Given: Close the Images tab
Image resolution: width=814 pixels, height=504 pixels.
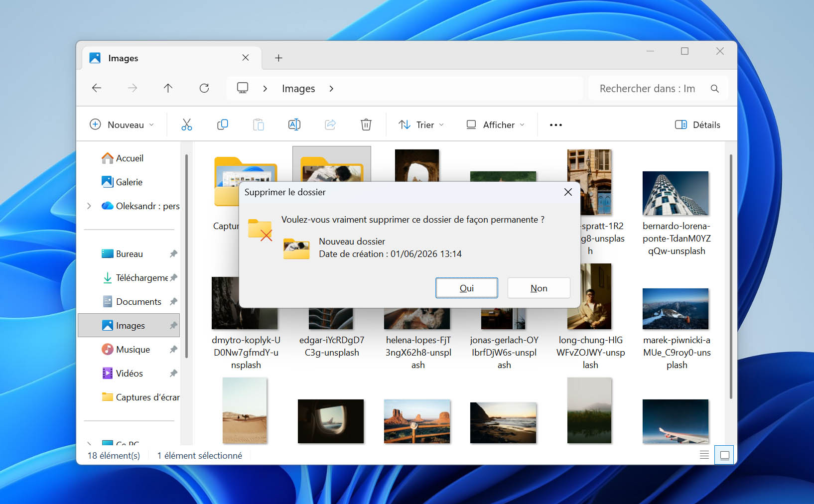Looking at the screenshot, I should point(246,58).
